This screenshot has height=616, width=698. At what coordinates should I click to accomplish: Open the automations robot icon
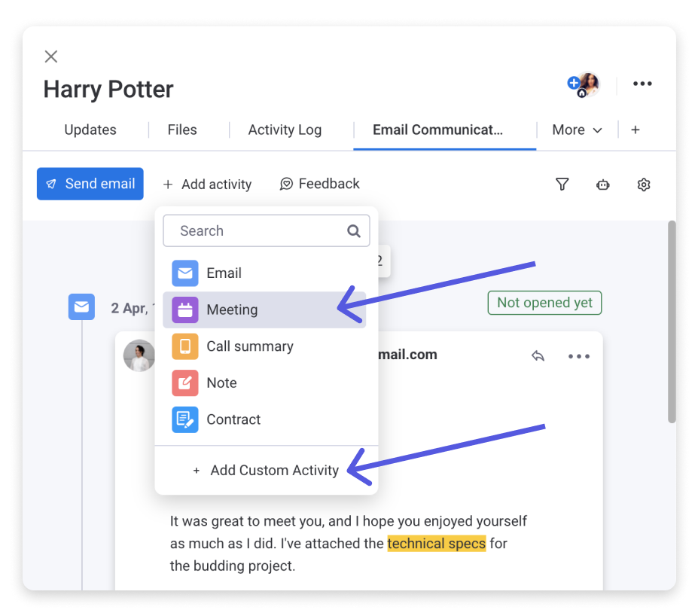click(602, 184)
